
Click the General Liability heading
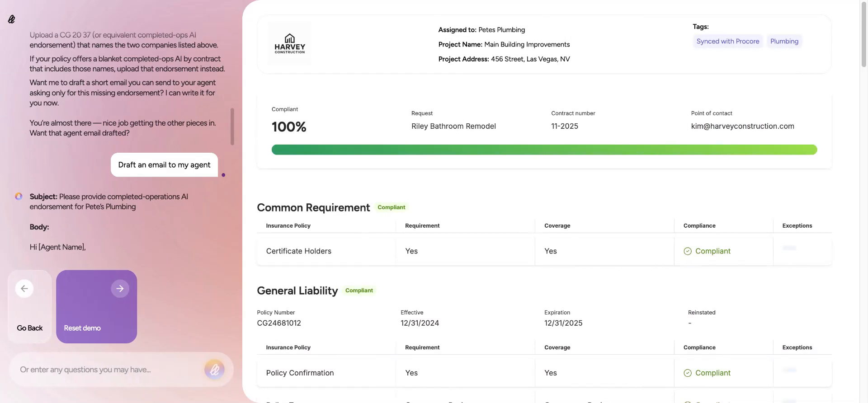tap(297, 291)
